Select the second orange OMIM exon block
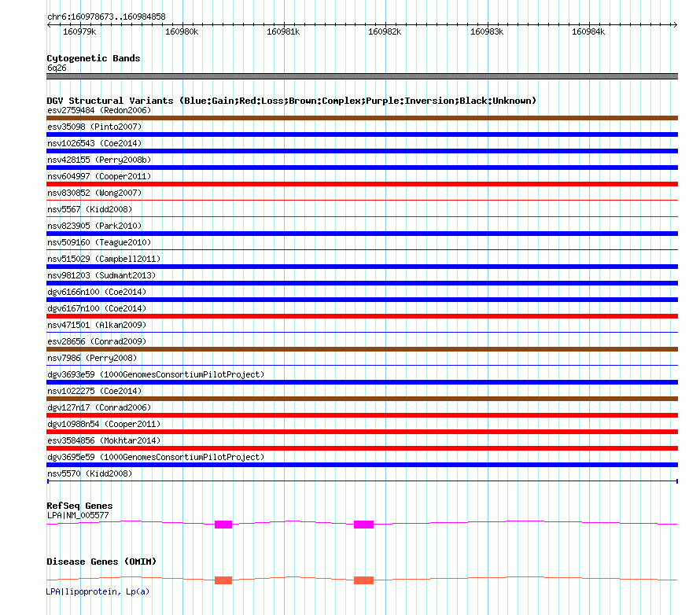Viewport: 700px width, 615px height. point(364,580)
